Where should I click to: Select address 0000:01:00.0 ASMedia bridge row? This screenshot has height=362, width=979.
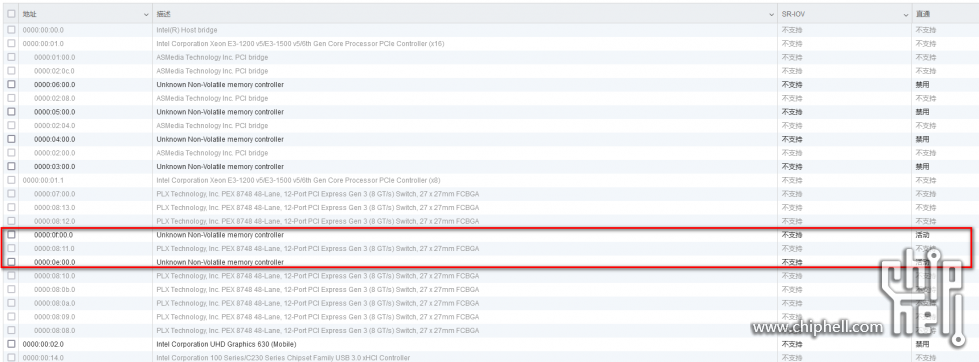click(x=54, y=57)
